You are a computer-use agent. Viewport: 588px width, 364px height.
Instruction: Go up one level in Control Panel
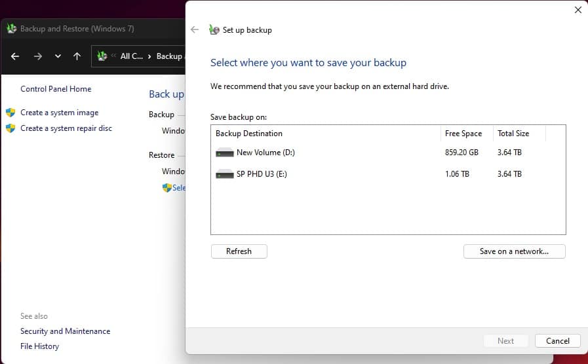(x=77, y=56)
